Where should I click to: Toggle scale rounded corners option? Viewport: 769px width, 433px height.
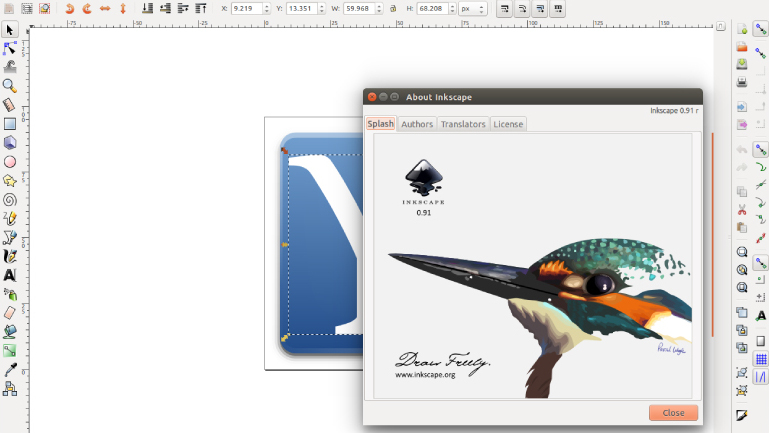click(522, 9)
